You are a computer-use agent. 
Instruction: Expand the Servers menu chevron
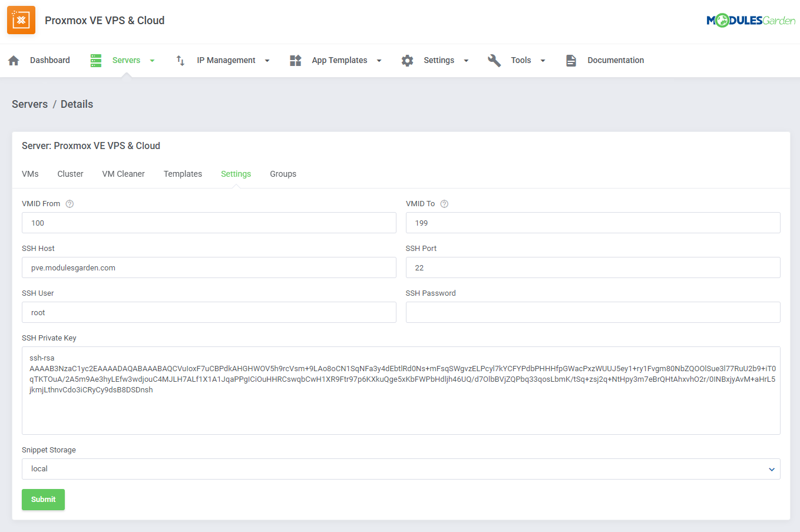[152, 60]
